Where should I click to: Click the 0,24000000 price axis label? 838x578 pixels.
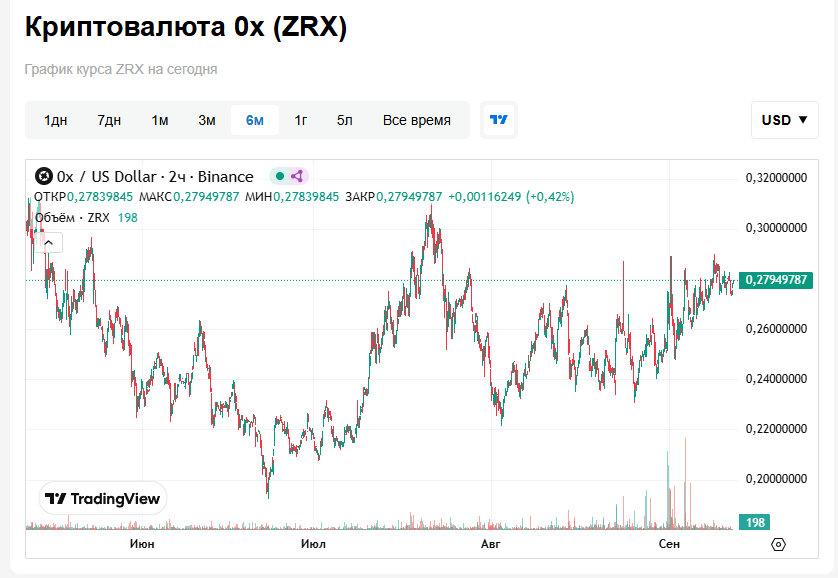click(x=776, y=379)
